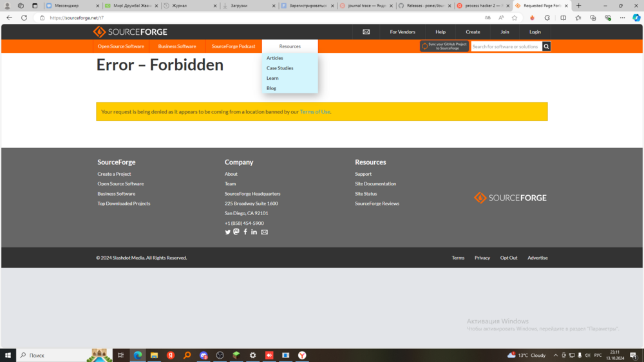The height and width of the screenshot is (362, 644).
Task: Open browser settings three-dots menu
Action: tap(622, 17)
